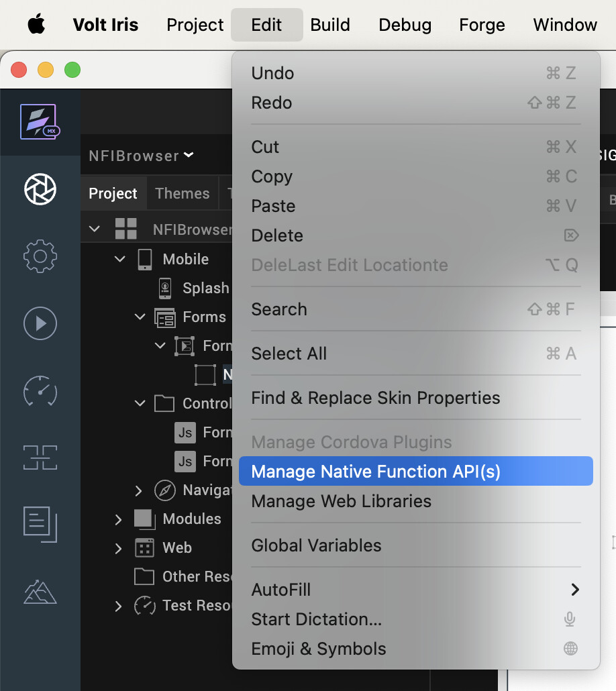The image size is (616, 691).
Task: Click the play/run sidebar icon
Action: 40,323
